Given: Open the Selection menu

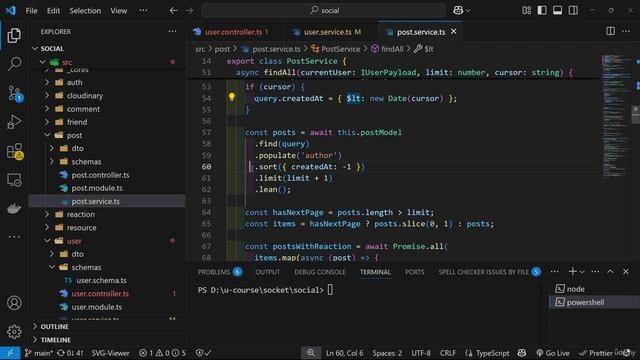Looking at the screenshot, I should coord(85,11).
